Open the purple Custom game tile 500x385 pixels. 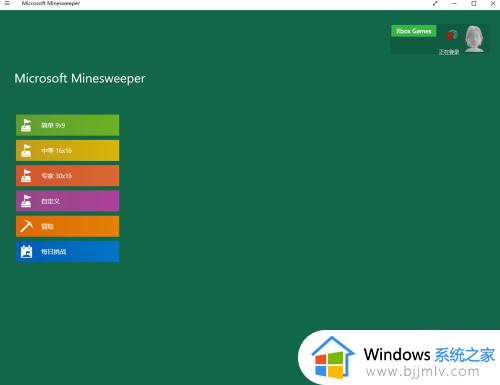click(67, 201)
